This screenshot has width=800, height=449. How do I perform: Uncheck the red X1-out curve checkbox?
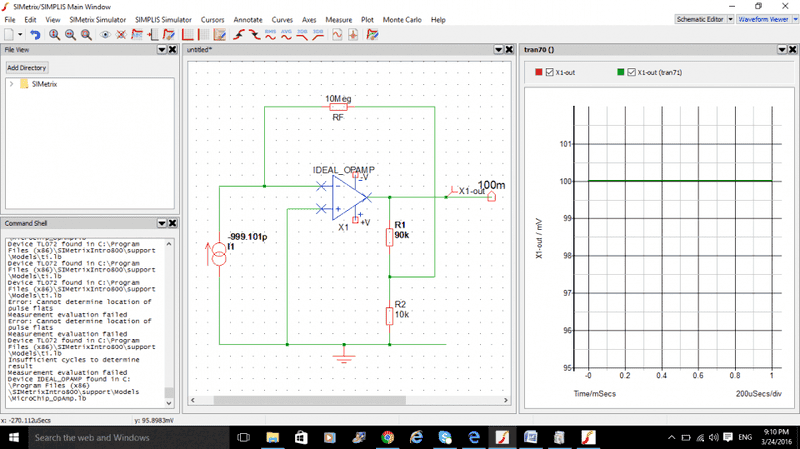click(x=548, y=73)
